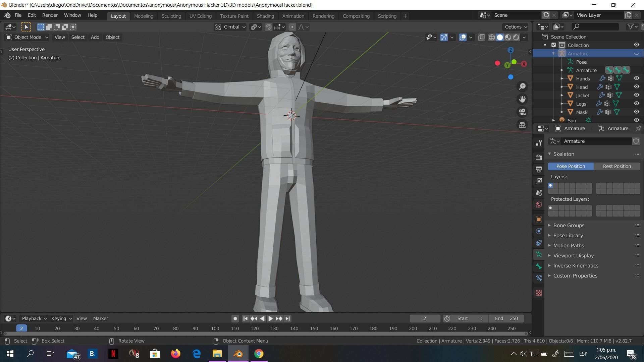The height and width of the screenshot is (362, 644).
Task: Open the Object Mode dropdown
Action: point(27,37)
